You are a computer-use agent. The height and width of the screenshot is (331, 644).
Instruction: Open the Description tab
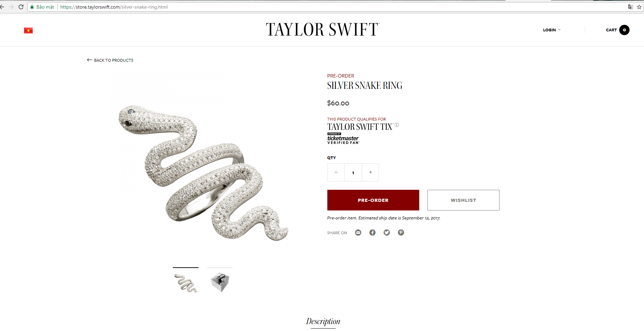coord(323,321)
